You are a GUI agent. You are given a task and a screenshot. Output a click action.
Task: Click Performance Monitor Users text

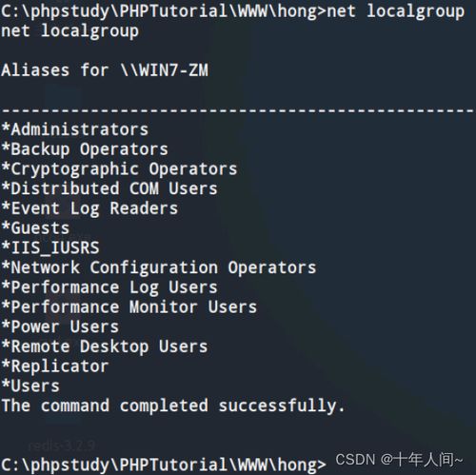(129, 307)
